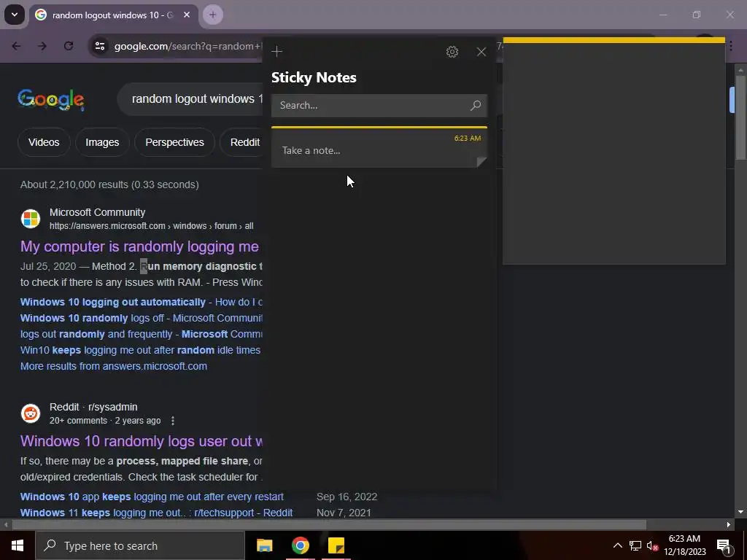The height and width of the screenshot is (560, 747).
Task: Go back in Chrome
Action: click(16, 46)
